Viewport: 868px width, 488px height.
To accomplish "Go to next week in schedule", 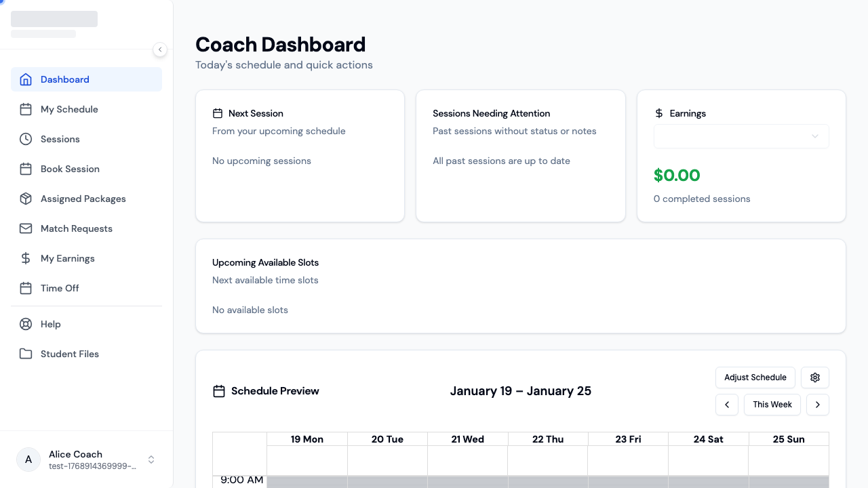I will click(x=818, y=405).
